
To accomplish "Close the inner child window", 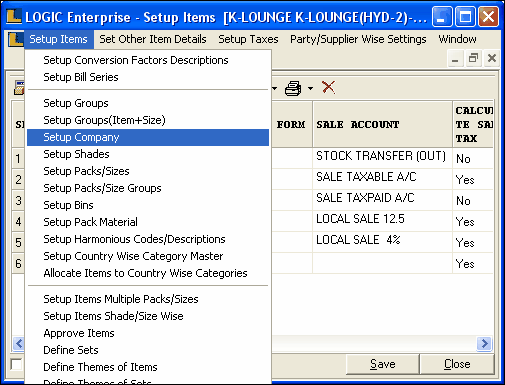I will 492,58.
